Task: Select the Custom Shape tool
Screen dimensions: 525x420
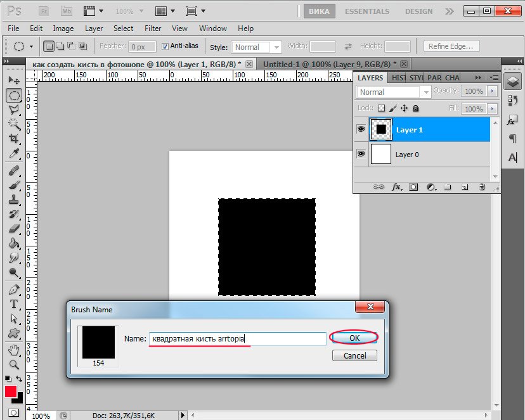Action: pyautogui.click(x=14, y=333)
